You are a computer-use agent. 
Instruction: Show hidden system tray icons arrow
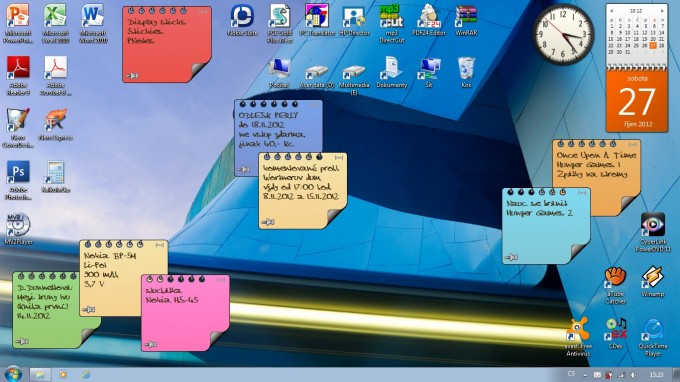585,375
